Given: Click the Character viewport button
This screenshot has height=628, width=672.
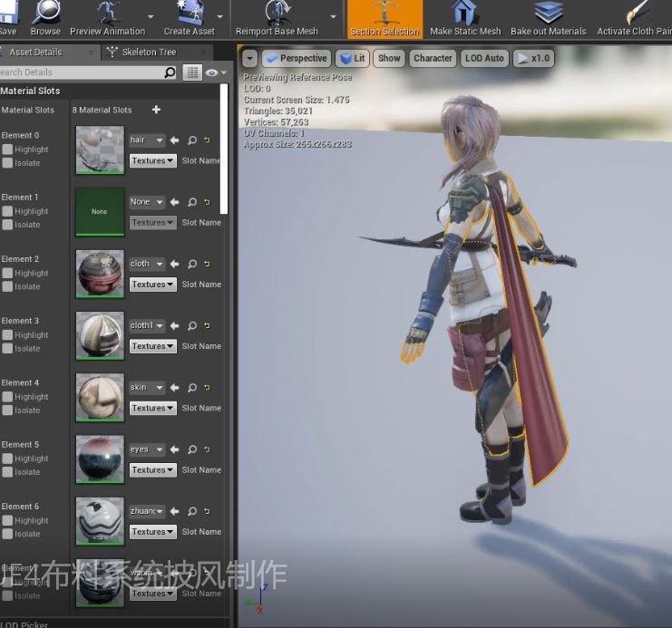Looking at the screenshot, I should coord(433,58).
